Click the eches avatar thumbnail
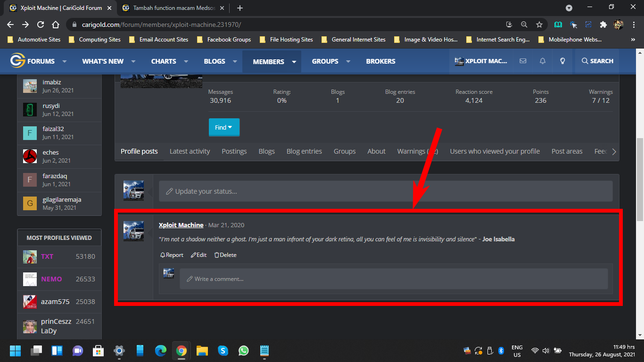The image size is (644, 362). click(30, 156)
